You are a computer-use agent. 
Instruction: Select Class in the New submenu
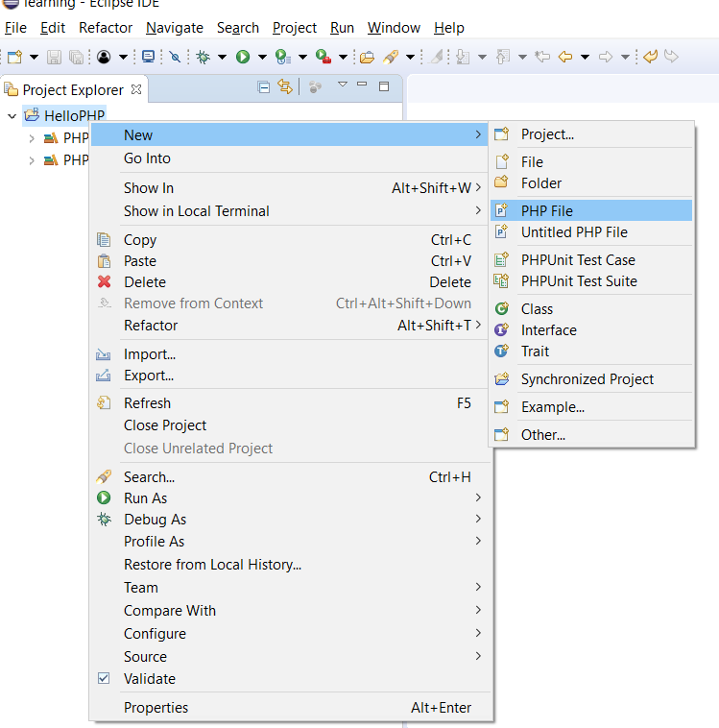(x=591, y=308)
